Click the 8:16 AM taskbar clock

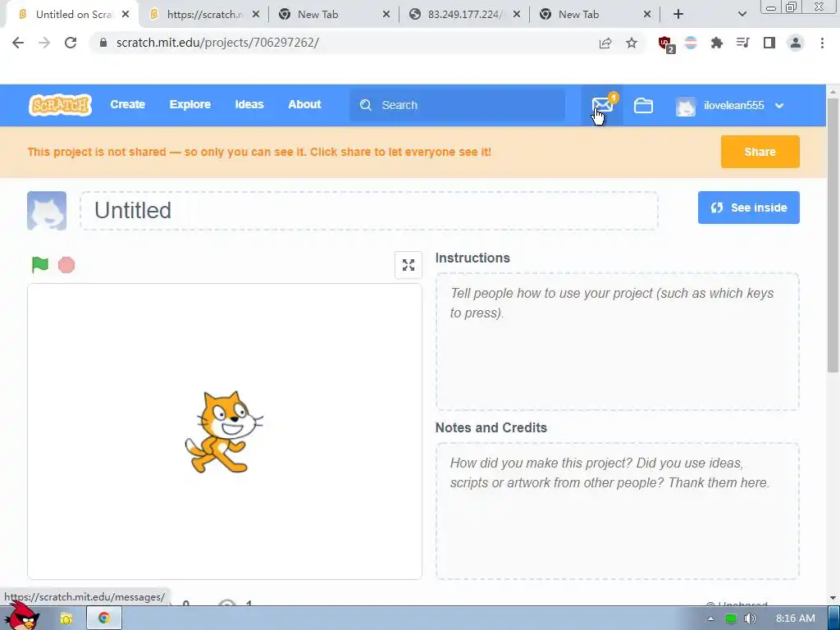coord(795,619)
